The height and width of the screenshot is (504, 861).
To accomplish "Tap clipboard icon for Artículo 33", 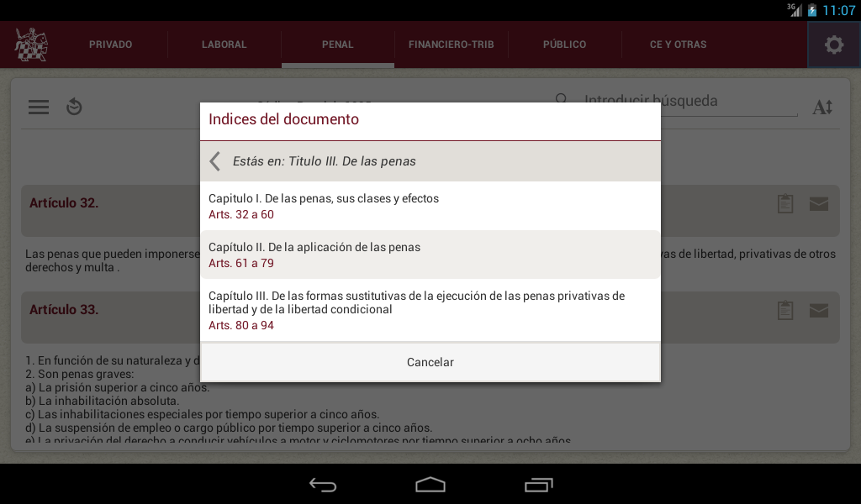I will 785,311.
